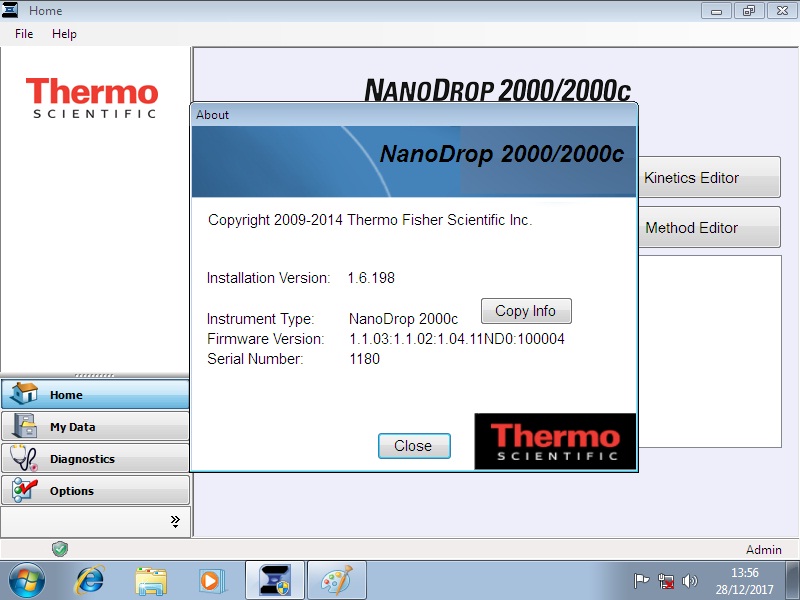Switch to the Paint taskbar button
Screen dimensions: 800x600
[x=337, y=581]
